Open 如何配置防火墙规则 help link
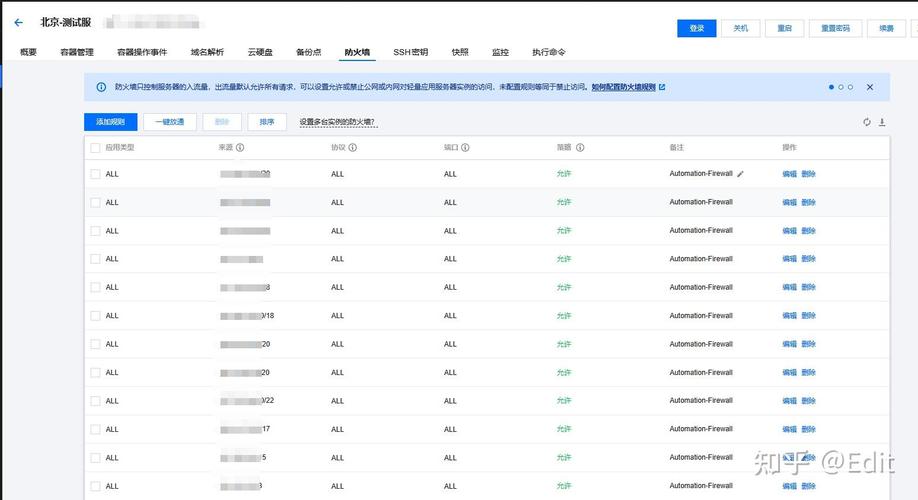The image size is (918, 500). coord(624,87)
